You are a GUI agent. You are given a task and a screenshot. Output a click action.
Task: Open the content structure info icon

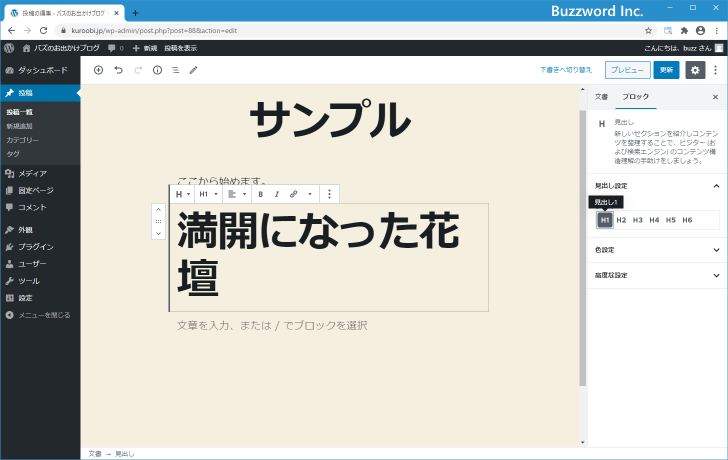click(x=157, y=70)
